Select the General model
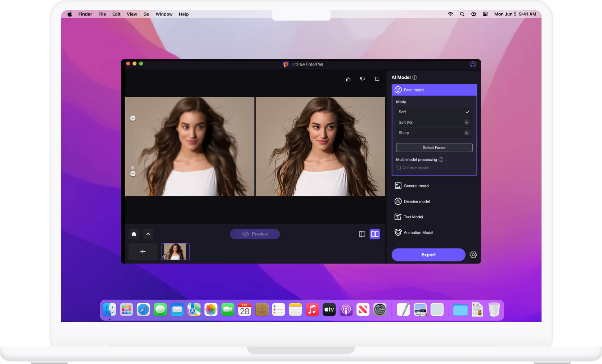This screenshot has width=602, height=364. tap(417, 186)
